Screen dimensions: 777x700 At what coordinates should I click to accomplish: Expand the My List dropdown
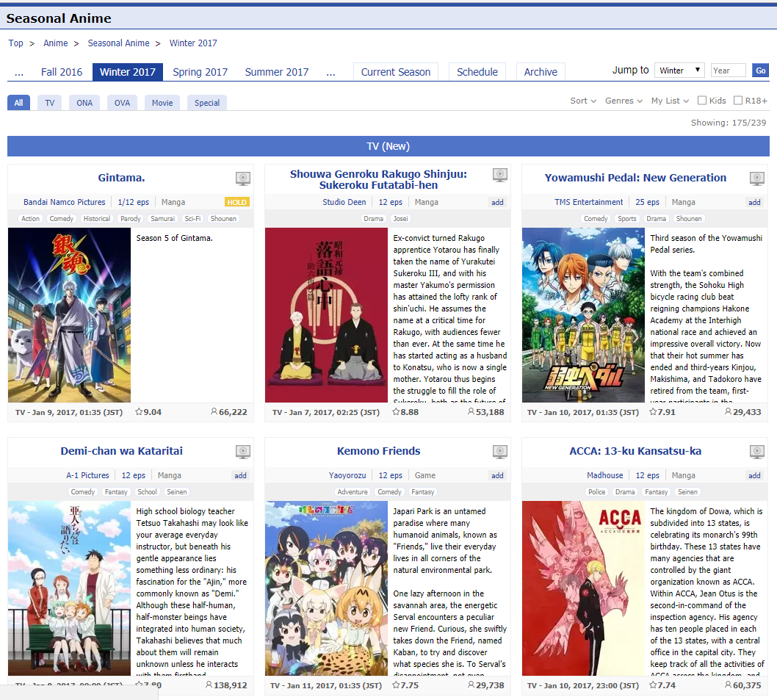click(670, 101)
